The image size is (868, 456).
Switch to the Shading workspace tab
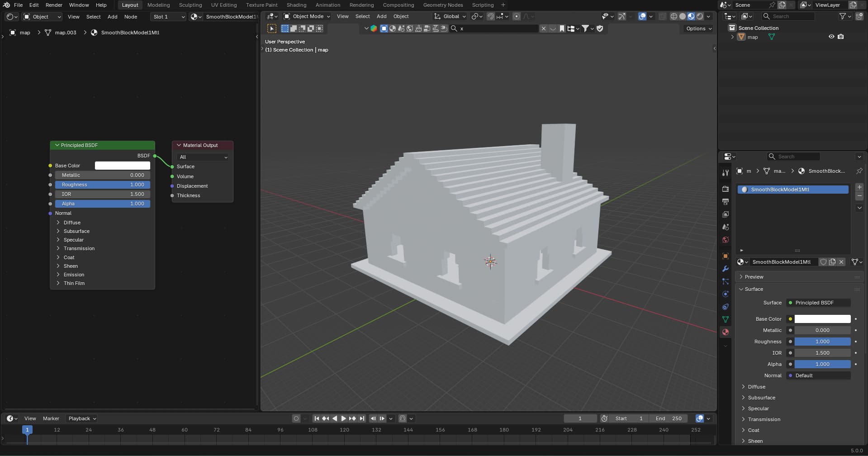(x=296, y=5)
